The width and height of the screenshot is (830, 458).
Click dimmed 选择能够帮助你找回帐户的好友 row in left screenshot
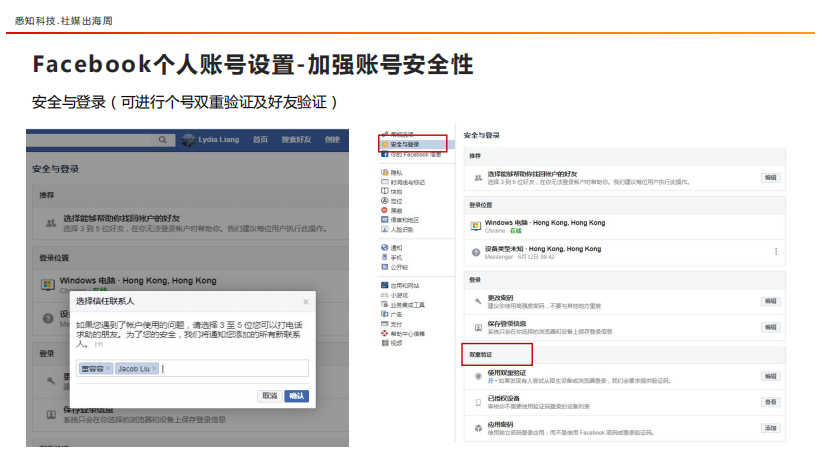click(191, 223)
